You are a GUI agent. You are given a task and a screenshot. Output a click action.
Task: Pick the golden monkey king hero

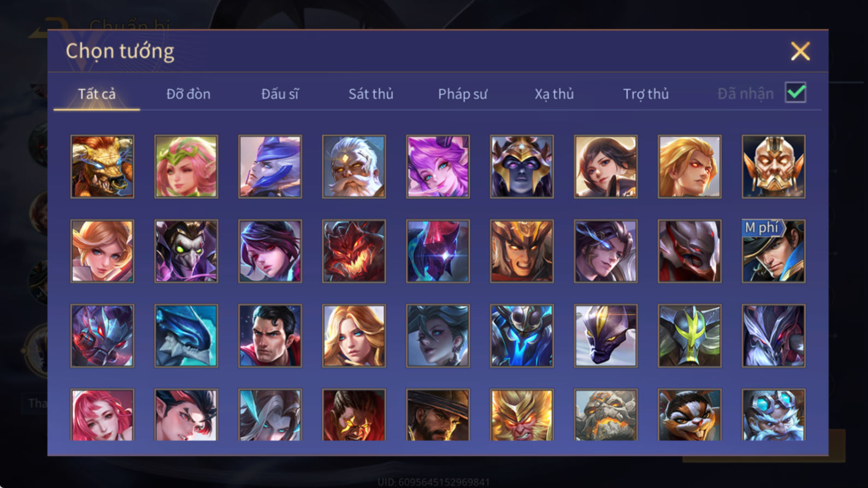(x=522, y=415)
